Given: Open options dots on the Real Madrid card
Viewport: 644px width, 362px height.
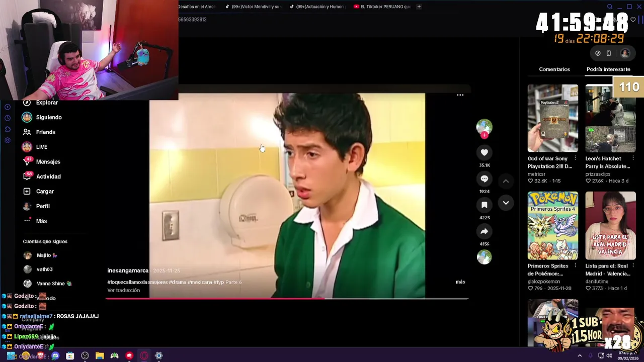Looking at the screenshot, I should (633, 266).
